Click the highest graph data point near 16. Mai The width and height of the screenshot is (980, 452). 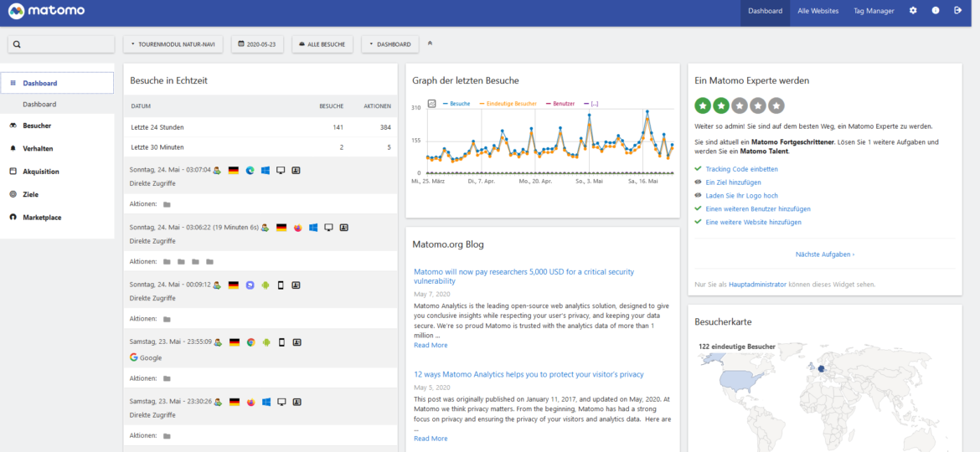click(647, 111)
